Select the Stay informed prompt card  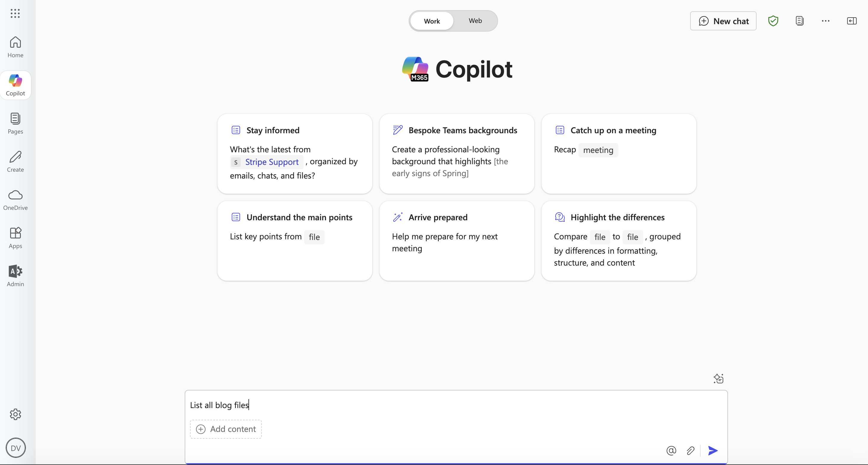295,154
